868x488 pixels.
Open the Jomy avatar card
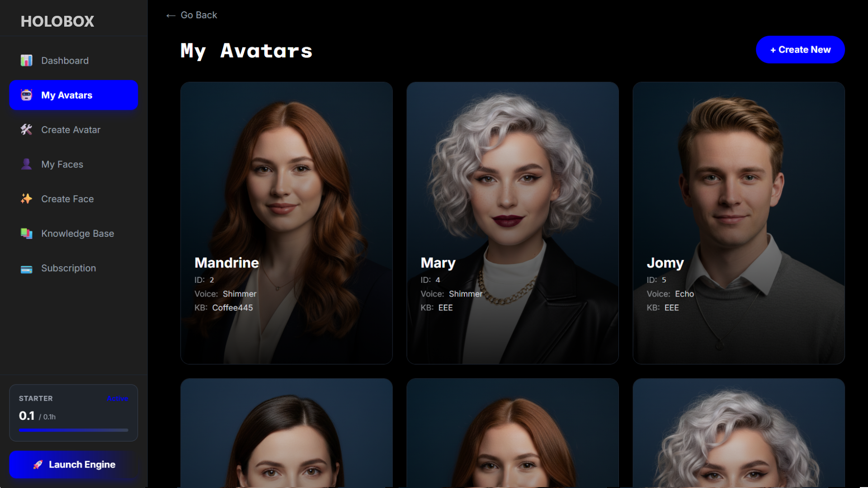[739, 223]
